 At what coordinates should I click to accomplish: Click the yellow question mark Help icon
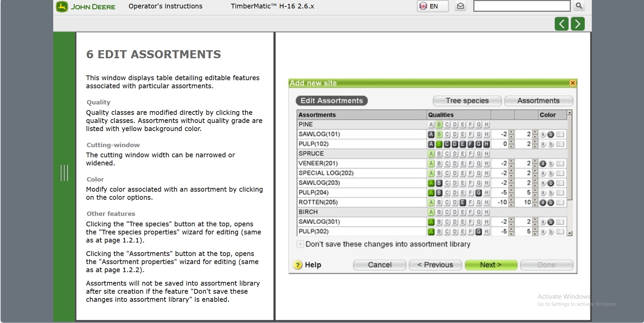click(x=298, y=265)
